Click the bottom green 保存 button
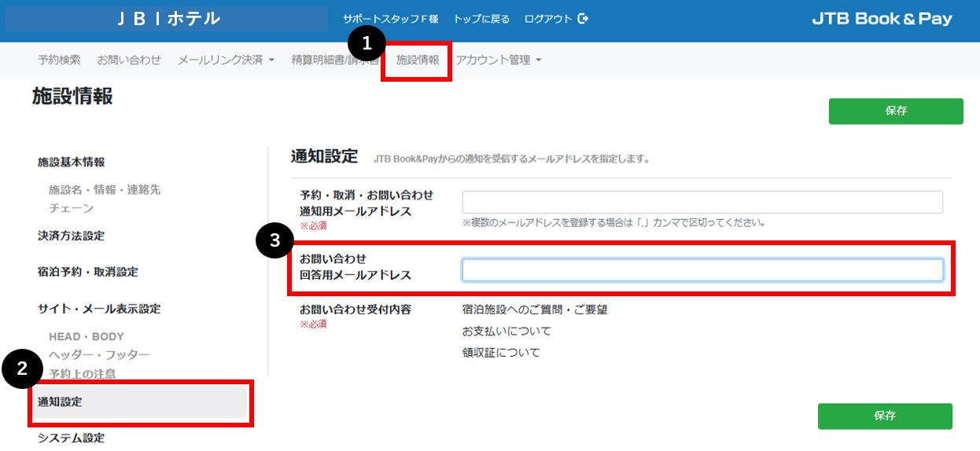The width and height of the screenshot is (980, 451). coord(885,416)
